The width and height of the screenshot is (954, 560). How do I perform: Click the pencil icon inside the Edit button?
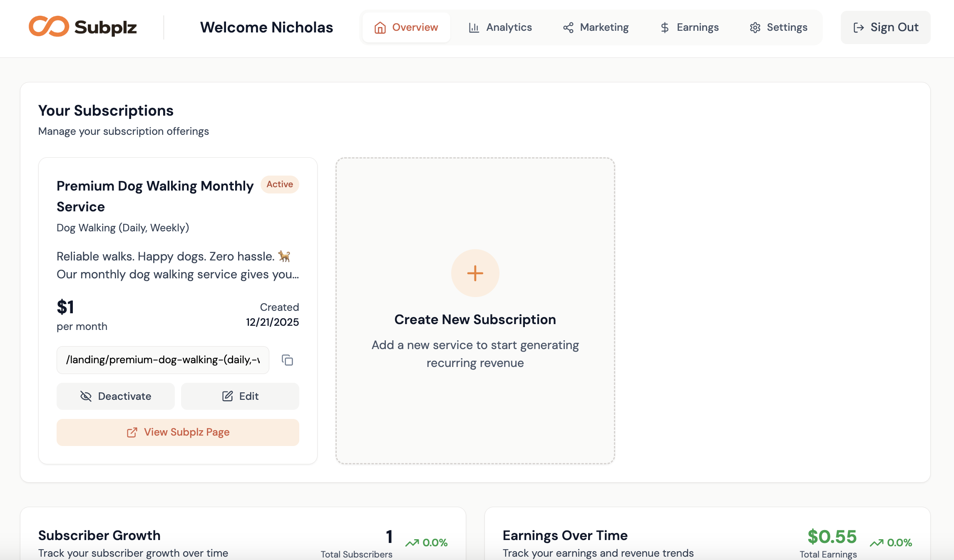[227, 396]
